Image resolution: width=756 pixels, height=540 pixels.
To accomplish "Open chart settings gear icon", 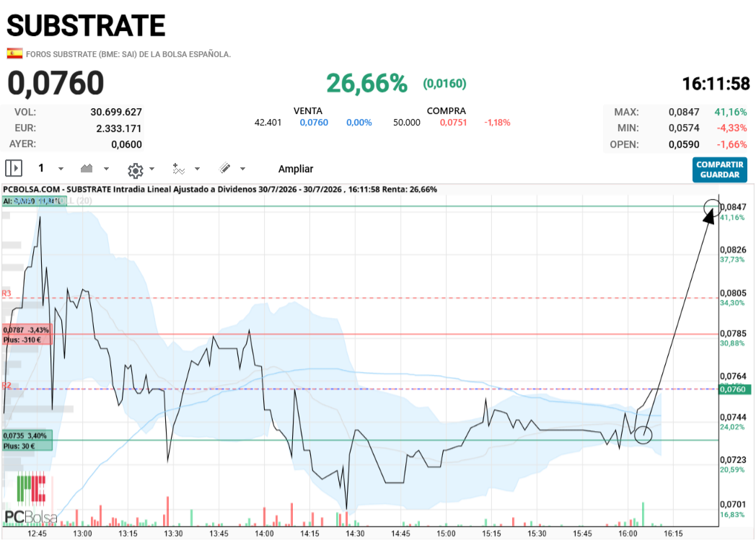I will pyautogui.click(x=136, y=170).
